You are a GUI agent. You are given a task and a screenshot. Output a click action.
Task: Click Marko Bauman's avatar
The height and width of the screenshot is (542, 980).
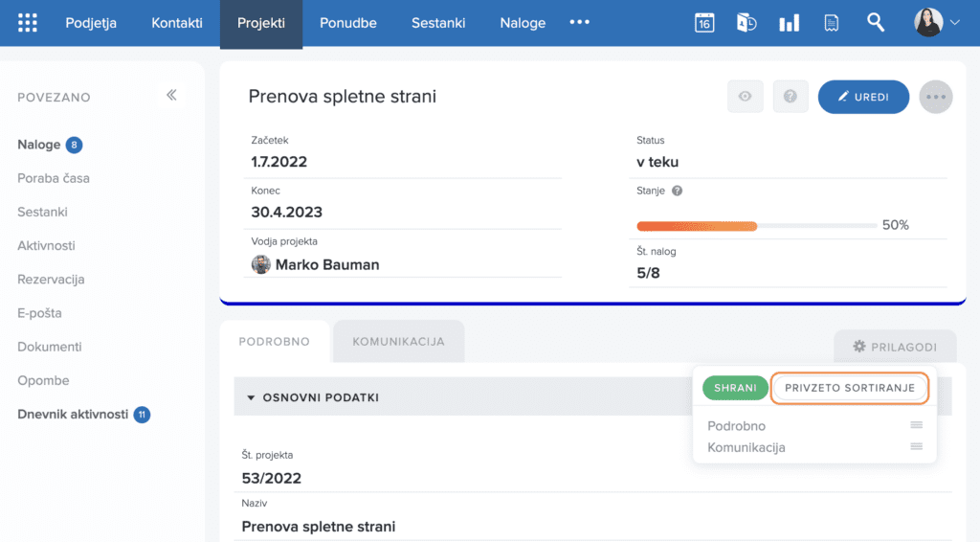pyautogui.click(x=260, y=264)
